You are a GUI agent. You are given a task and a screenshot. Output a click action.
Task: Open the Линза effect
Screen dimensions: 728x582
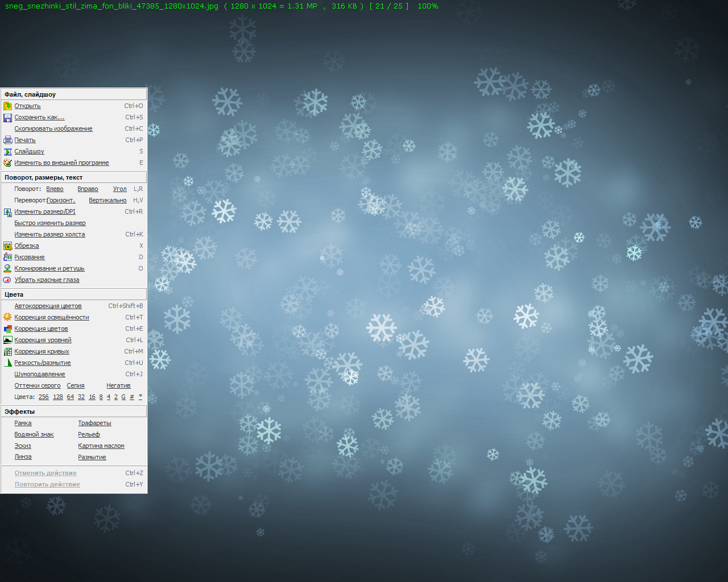(23, 457)
